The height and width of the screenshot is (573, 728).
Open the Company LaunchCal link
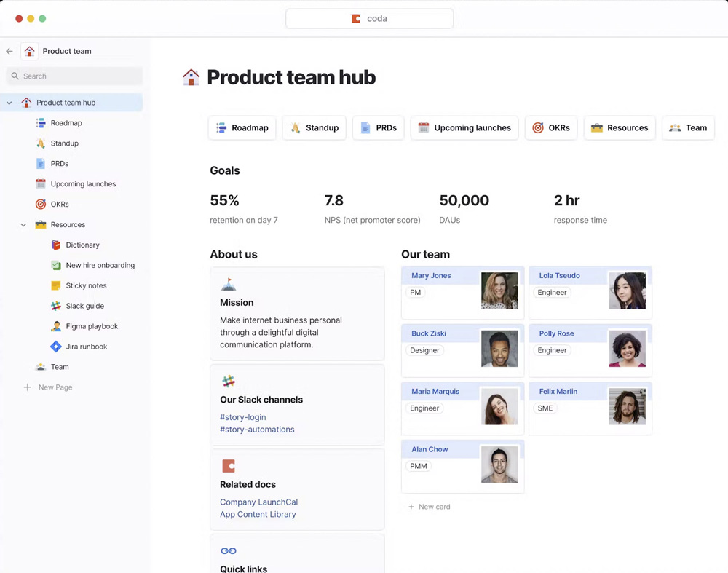click(258, 502)
